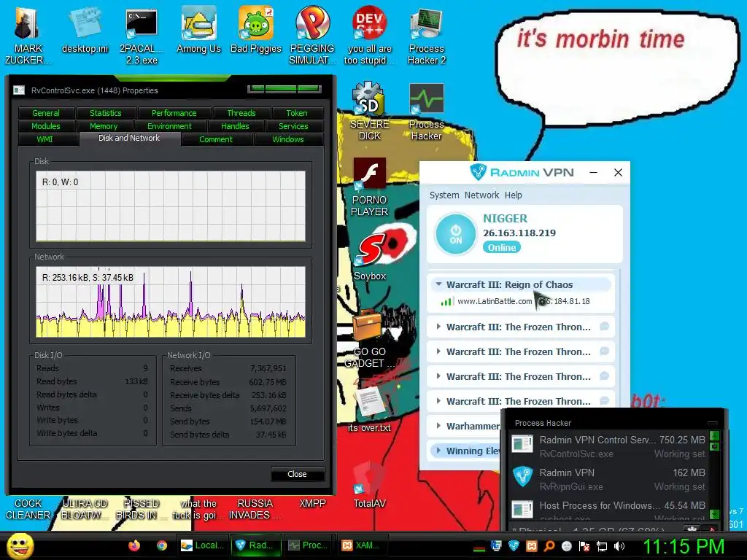Viewport: 747px width, 560px height.
Task: Switch to the Rad... taskbar window
Action: tap(255, 545)
